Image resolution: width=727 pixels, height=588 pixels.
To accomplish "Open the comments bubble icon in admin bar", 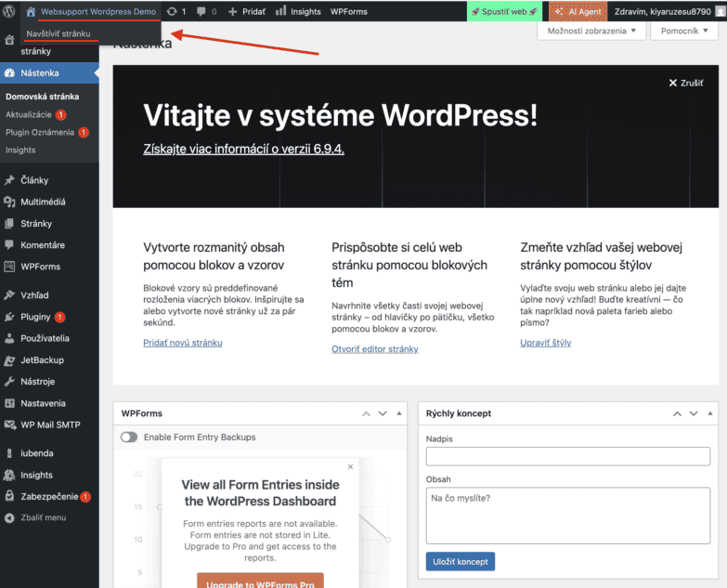I will [x=201, y=11].
